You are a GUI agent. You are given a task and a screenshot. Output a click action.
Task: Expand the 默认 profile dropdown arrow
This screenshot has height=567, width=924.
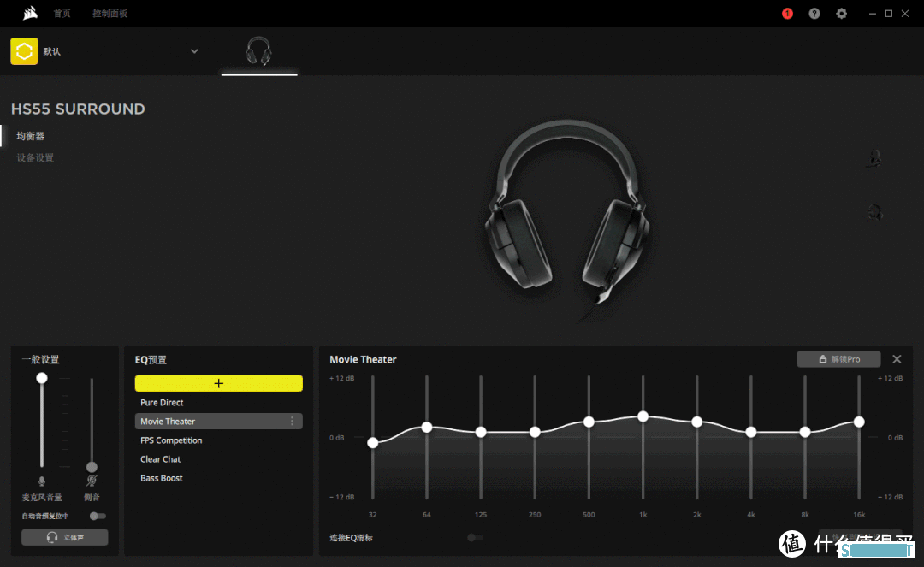click(x=194, y=51)
